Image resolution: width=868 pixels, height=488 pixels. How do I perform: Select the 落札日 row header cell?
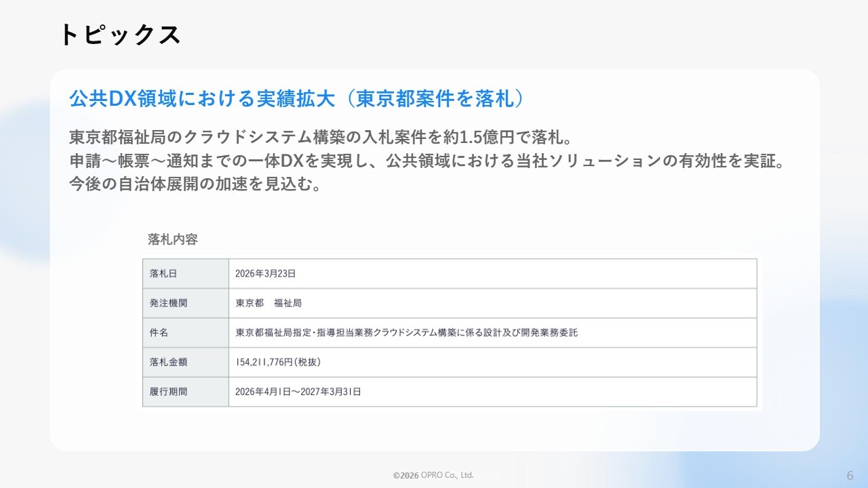point(186,274)
